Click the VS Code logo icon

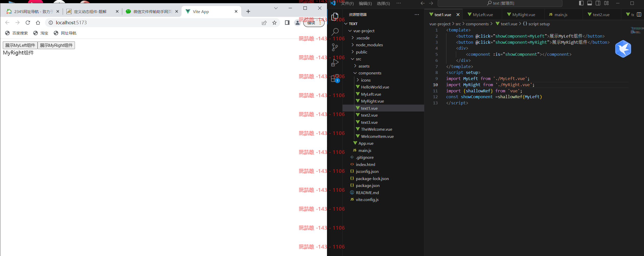[333, 3]
